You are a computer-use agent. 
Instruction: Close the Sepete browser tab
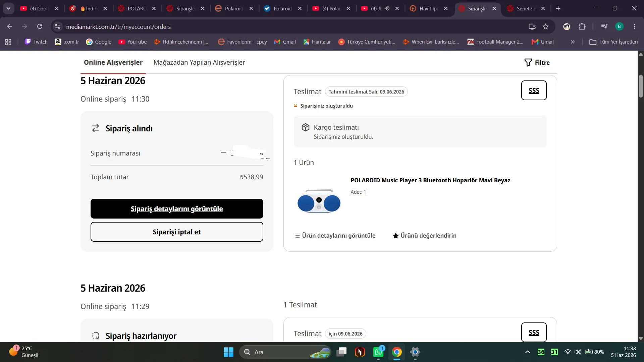pos(543,8)
